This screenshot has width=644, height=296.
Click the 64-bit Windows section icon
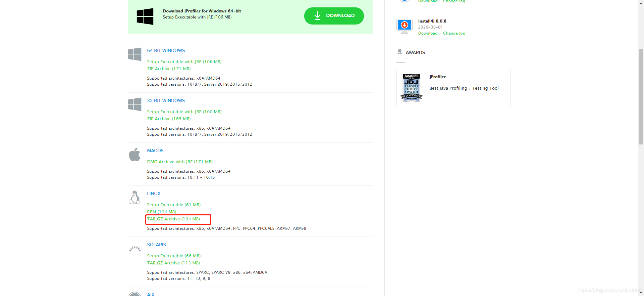pos(135,54)
